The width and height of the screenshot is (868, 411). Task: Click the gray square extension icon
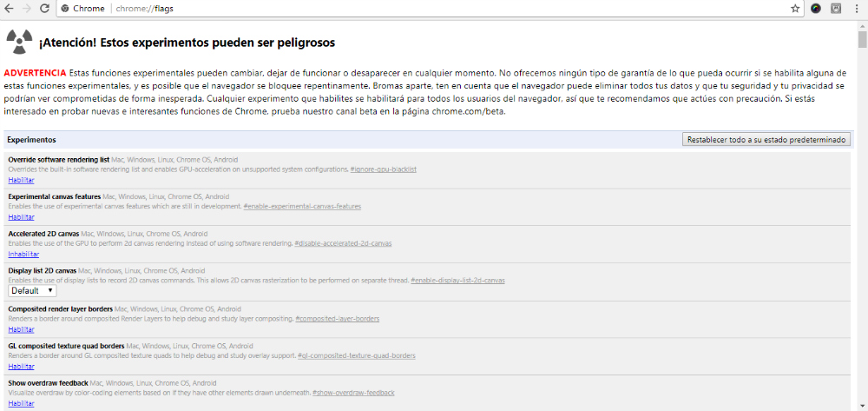(836, 9)
